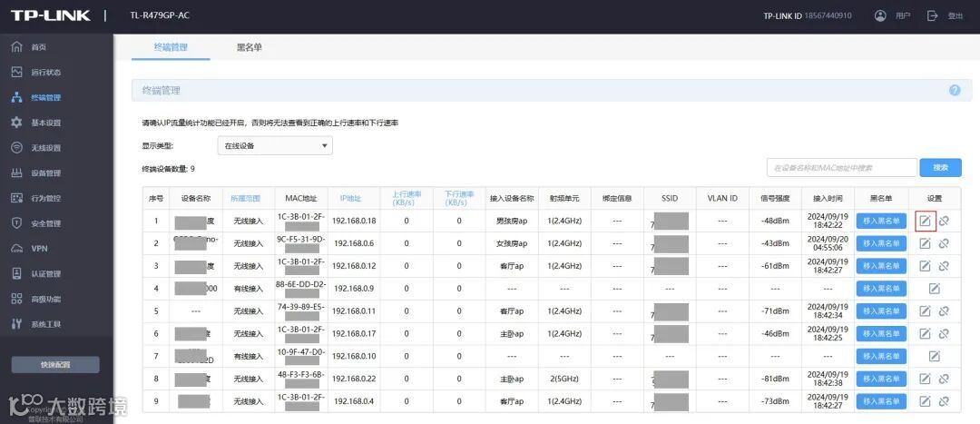Select cell 男孩房ap in row 1
Viewport: 980px width, 424px height.
point(512,221)
